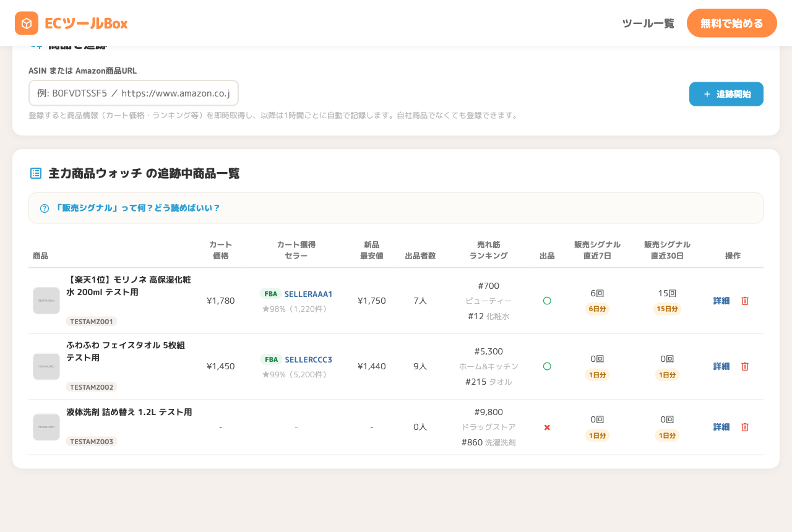The width and height of the screenshot is (792, 532).
Task: Click the 6日分 signal badge
Action: [597, 309]
